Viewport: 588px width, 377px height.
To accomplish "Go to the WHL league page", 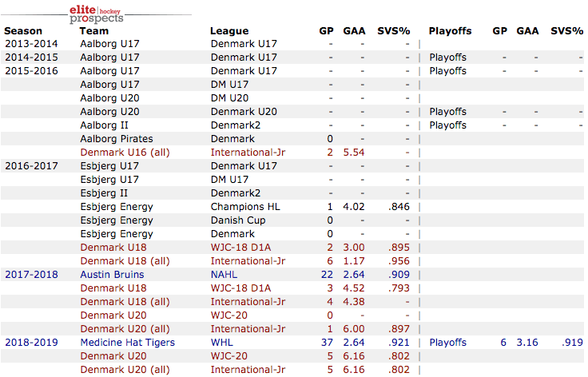I will point(223,342).
